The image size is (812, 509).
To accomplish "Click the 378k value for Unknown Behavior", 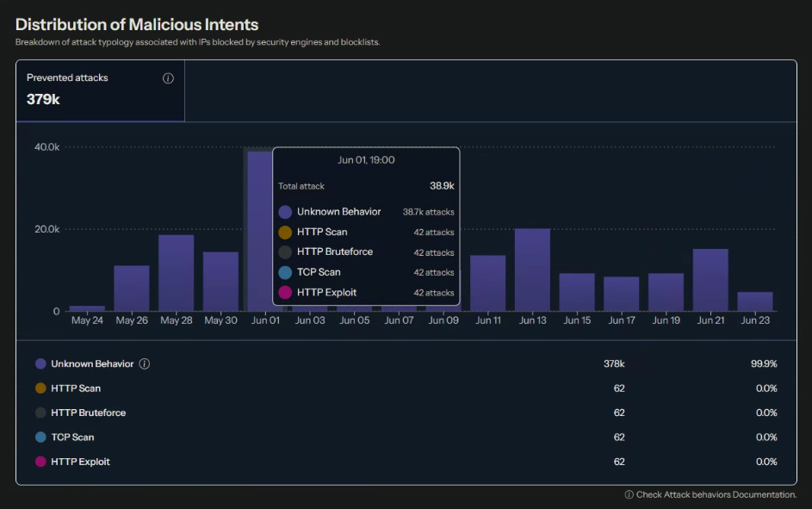I will coord(614,364).
